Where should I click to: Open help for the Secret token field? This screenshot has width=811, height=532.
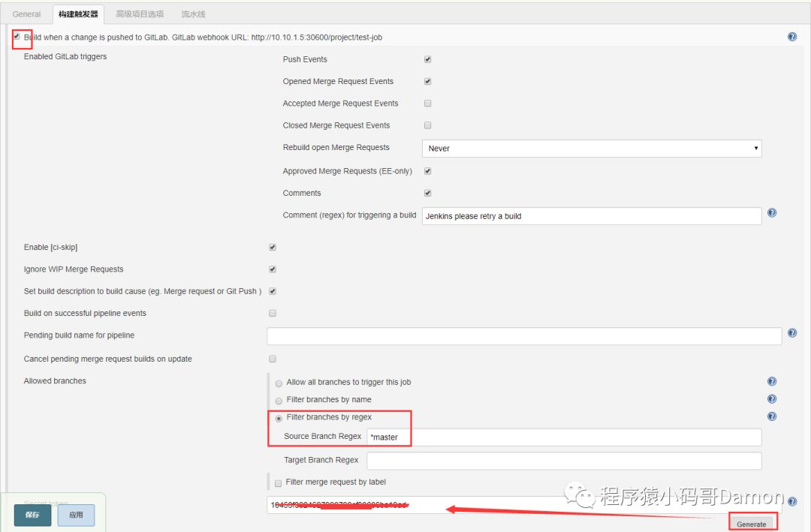[792, 501]
